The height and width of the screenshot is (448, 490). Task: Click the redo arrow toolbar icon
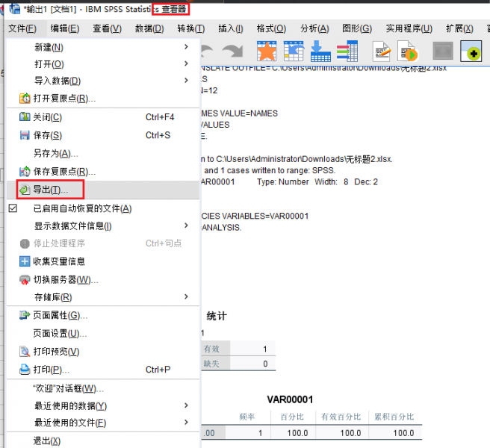pyautogui.click(x=233, y=52)
